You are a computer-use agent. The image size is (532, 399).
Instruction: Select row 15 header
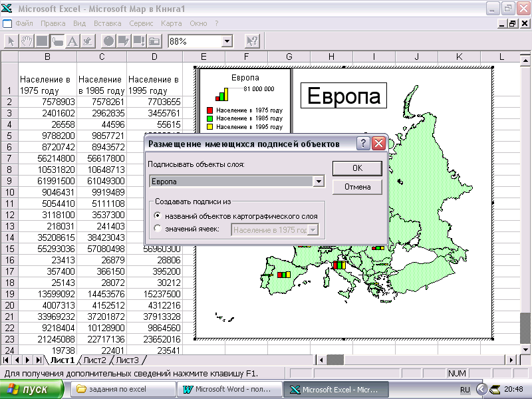tap(9, 249)
